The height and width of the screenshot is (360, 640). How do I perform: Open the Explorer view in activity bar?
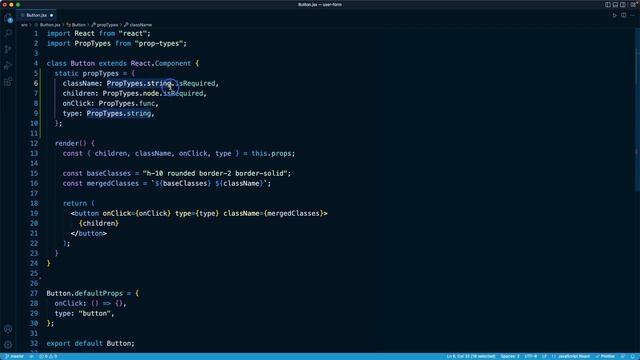click(x=8, y=18)
